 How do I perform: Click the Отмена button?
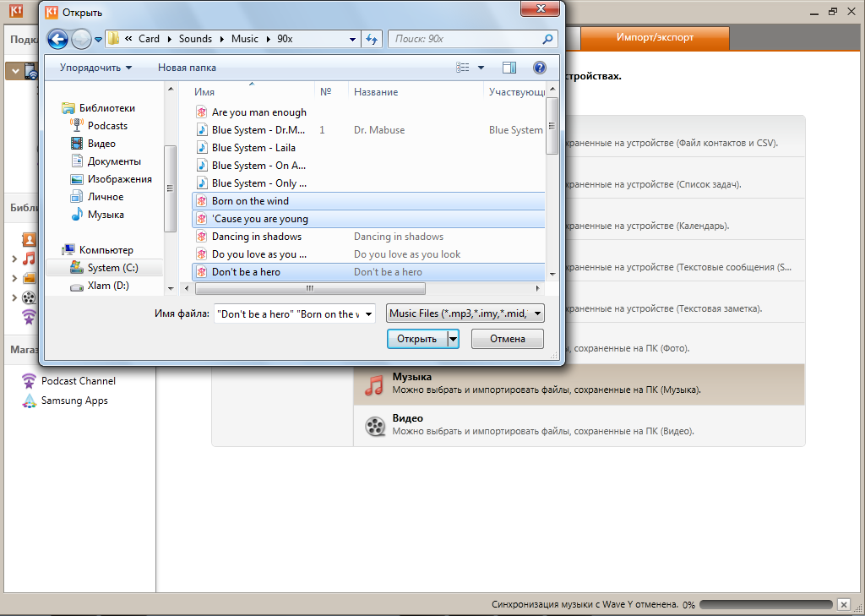508,339
